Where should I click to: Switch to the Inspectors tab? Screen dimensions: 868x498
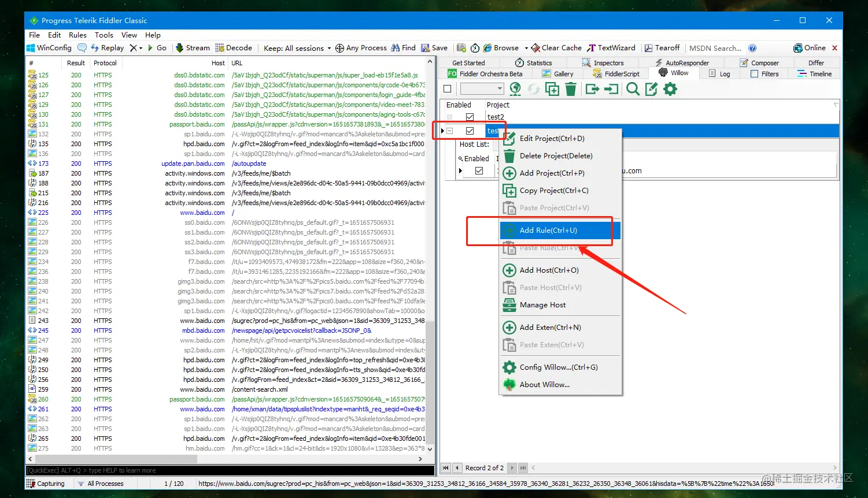(603, 63)
